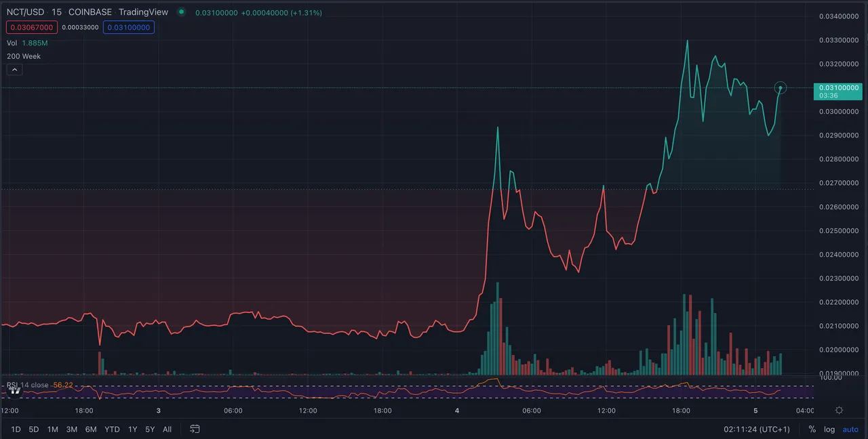
Task: Select the 6M time range
Action: [x=91, y=429]
